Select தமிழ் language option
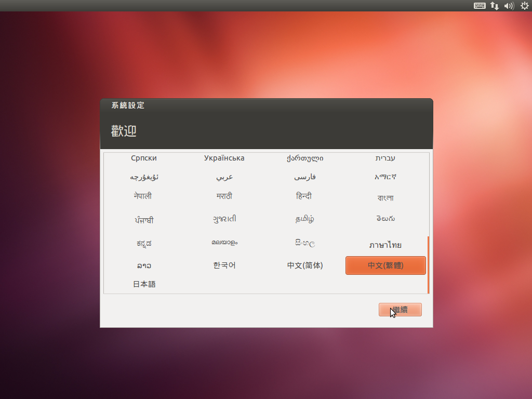This screenshot has height=399, width=532. click(305, 219)
